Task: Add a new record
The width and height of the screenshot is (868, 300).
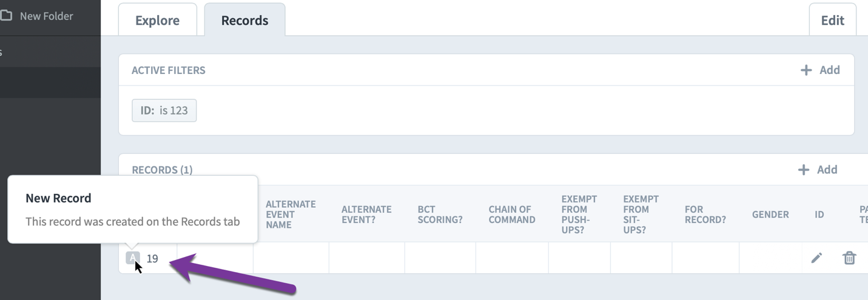Action: [x=818, y=170]
